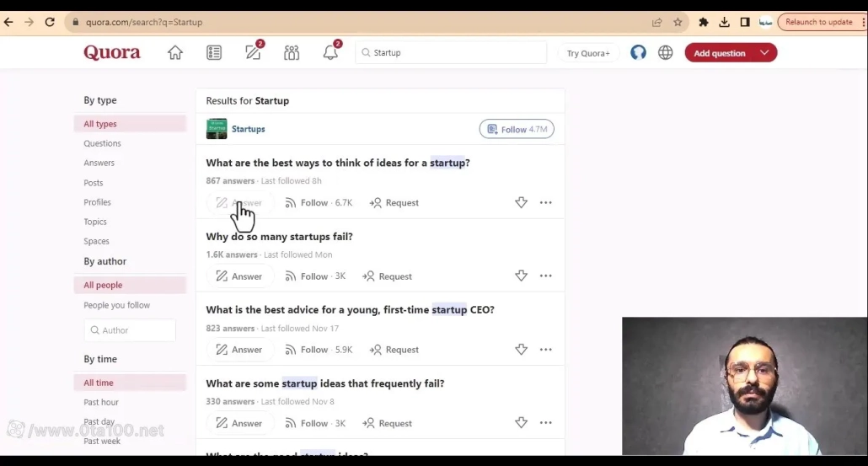The image size is (868, 466).
Task: Select 'People you follow' author filter
Action: (x=116, y=305)
